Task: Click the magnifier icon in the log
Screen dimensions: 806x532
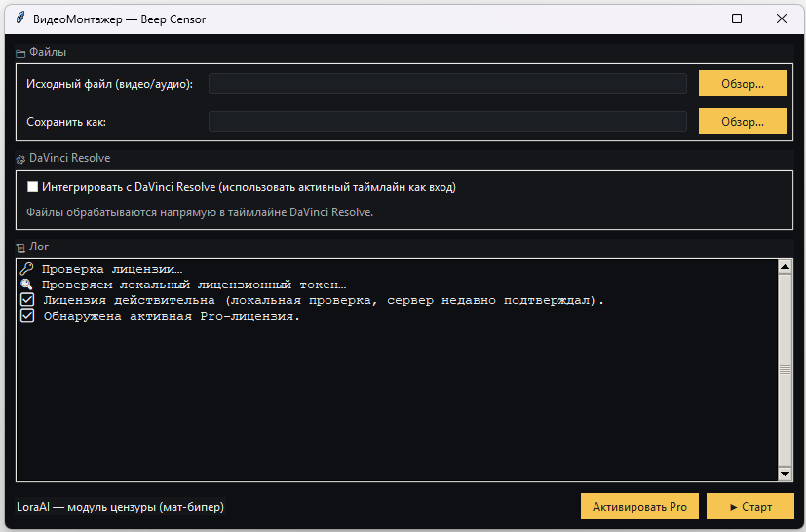Action: (x=26, y=285)
